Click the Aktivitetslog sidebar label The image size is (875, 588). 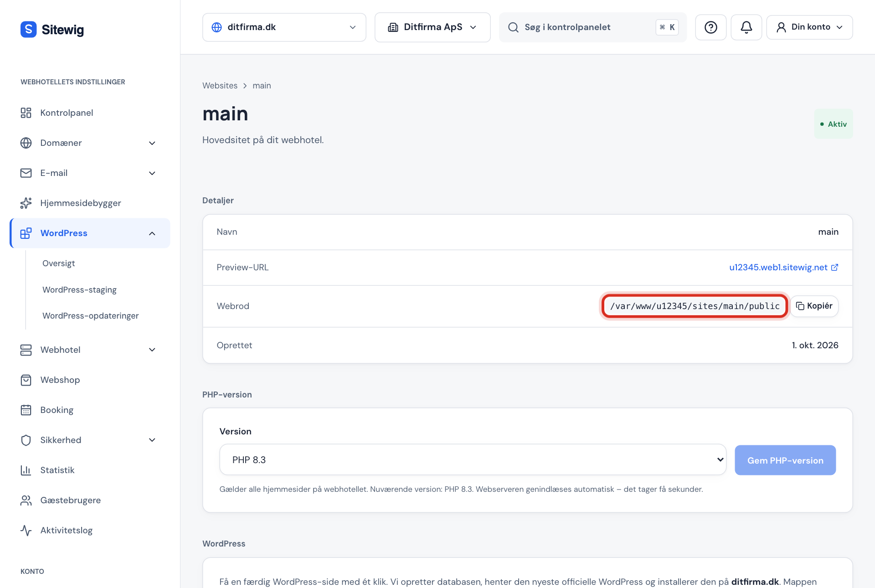(67, 530)
